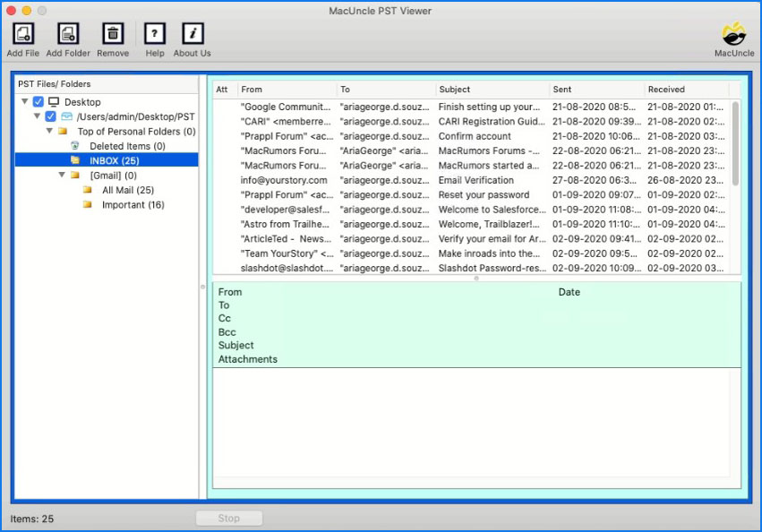Click the Add File toolbar icon
Screen dimensions: 762x532
tap(23, 34)
